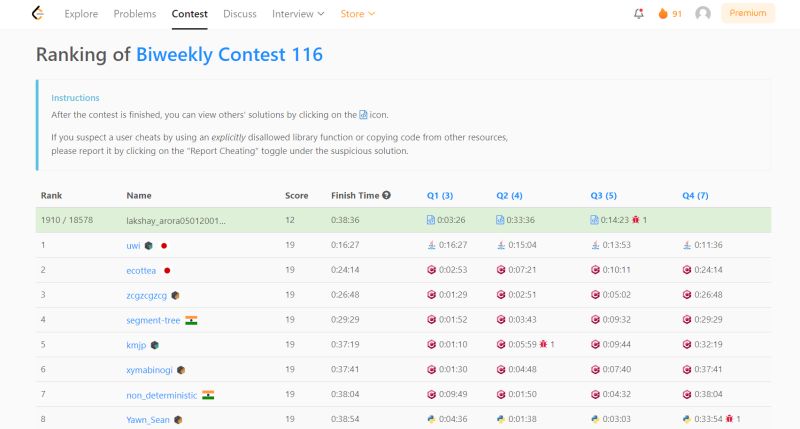The width and height of the screenshot is (800, 429).
Task: Open Yawn_Sean's Q1 Python solution icon
Action: click(432, 419)
